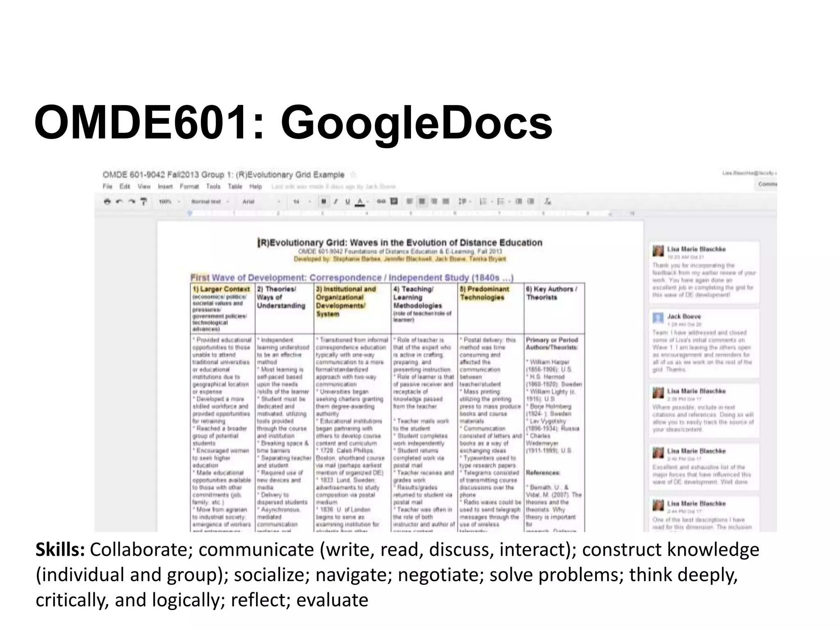Image resolution: width=840 pixels, height=630 pixels.
Task: Star the document next to its title
Action: (354, 175)
